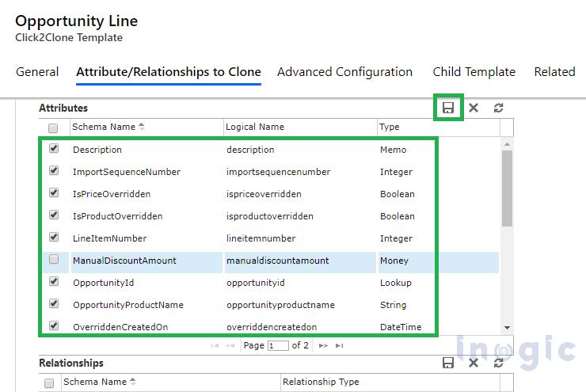This screenshot has height=392, width=586.
Task: Click the Relationships cancel X icon
Action: pyautogui.click(x=474, y=363)
